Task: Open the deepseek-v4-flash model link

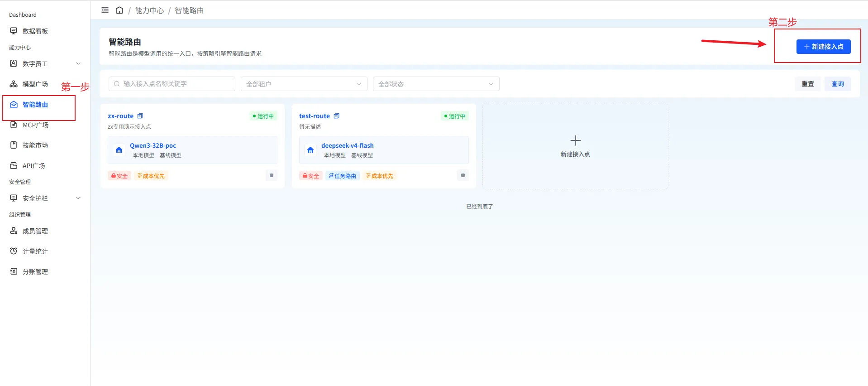Action: [348, 145]
